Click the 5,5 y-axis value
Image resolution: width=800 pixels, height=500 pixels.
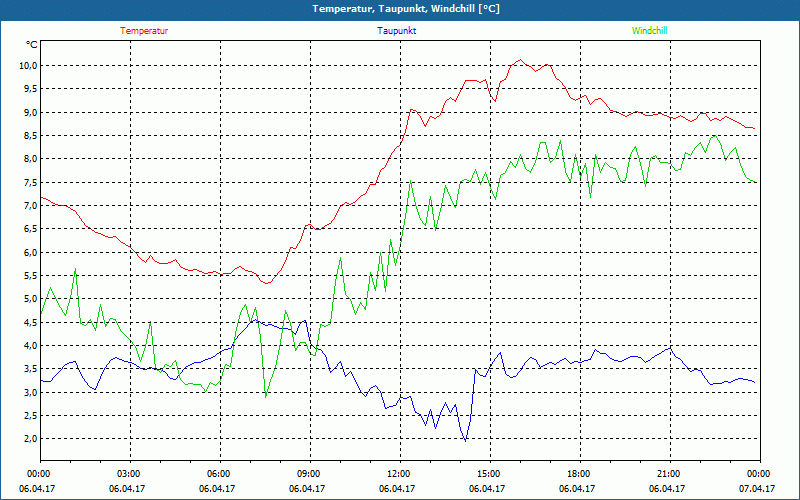[30, 276]
